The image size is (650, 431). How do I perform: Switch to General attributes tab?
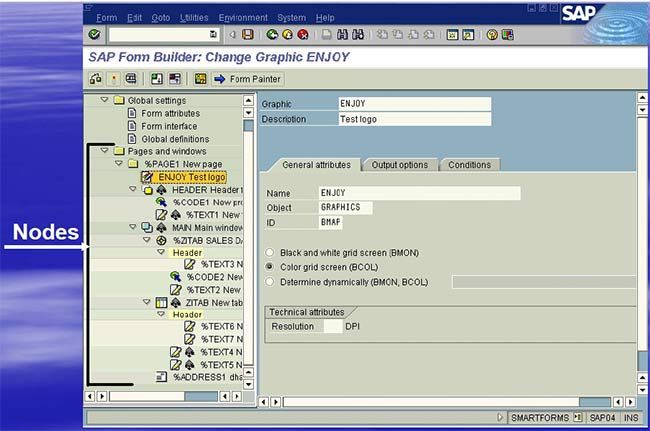[316, 165]
